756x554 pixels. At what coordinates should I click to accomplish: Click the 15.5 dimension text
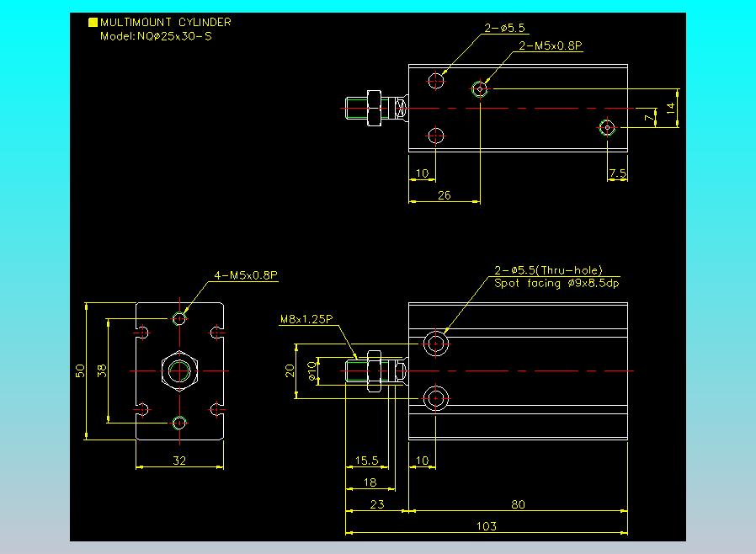coord(366,461)
